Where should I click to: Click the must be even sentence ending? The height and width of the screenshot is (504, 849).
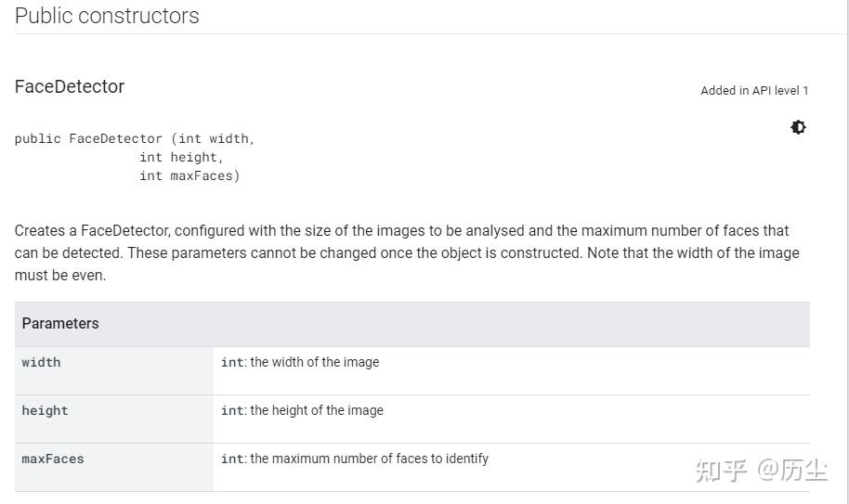pyautogui.click(x=60, y=276)
